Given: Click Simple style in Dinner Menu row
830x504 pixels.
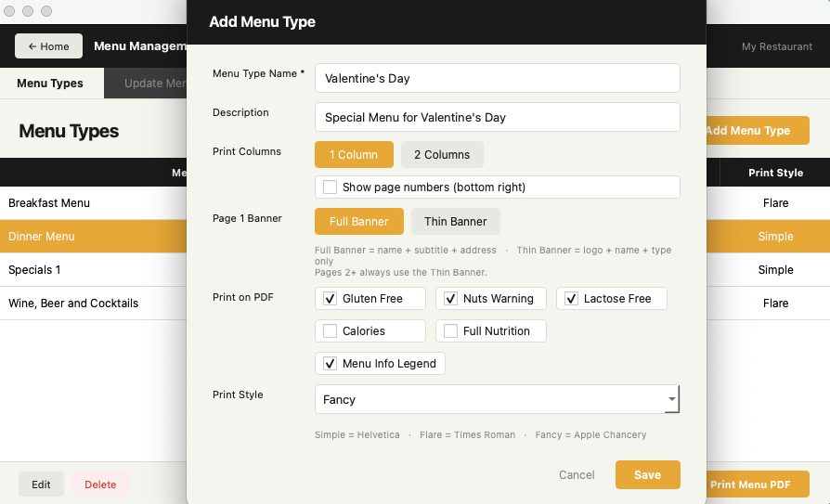Looking at the screenshot, I should 775,236.
